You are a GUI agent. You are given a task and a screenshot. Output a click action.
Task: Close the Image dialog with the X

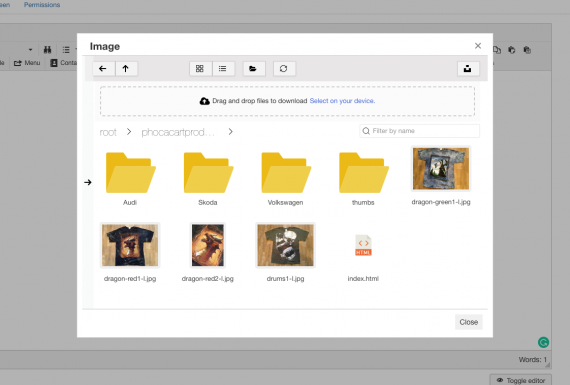click(478, 46)
